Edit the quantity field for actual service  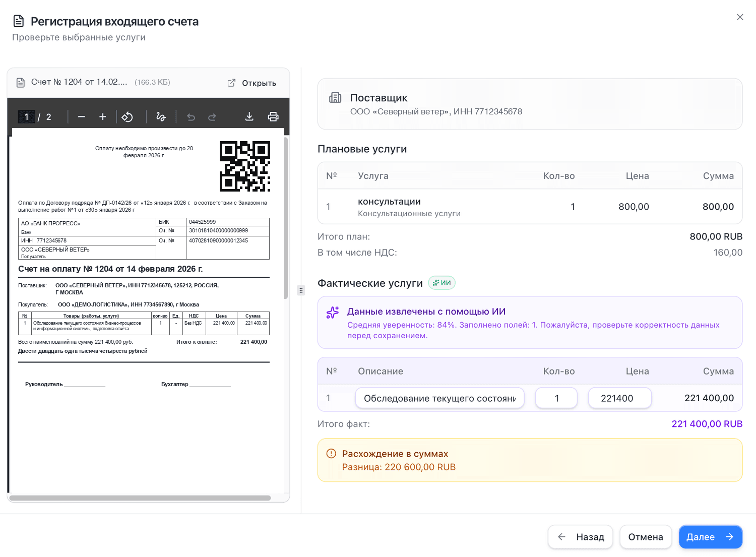click(556, 398)
